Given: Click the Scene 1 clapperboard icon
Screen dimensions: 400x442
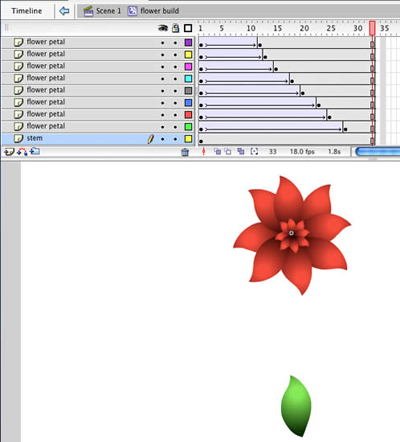Looking at the screenshot, I should pyautogui.click(x=88, y=11).
